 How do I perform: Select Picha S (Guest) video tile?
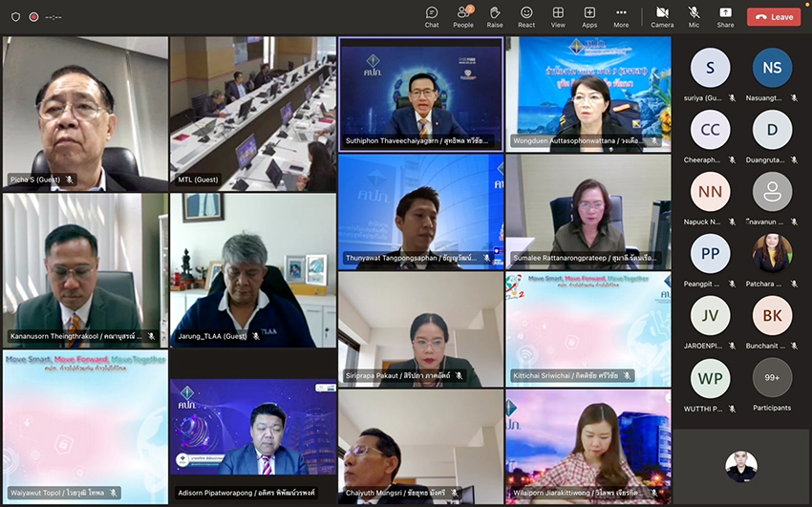click(x=85, y=113)
